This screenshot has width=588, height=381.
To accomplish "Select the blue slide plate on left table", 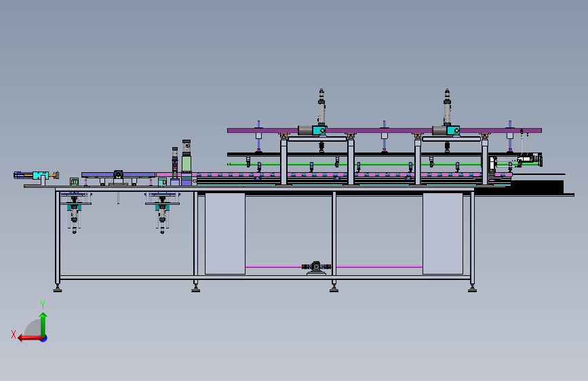I will [x=118, y=175].
